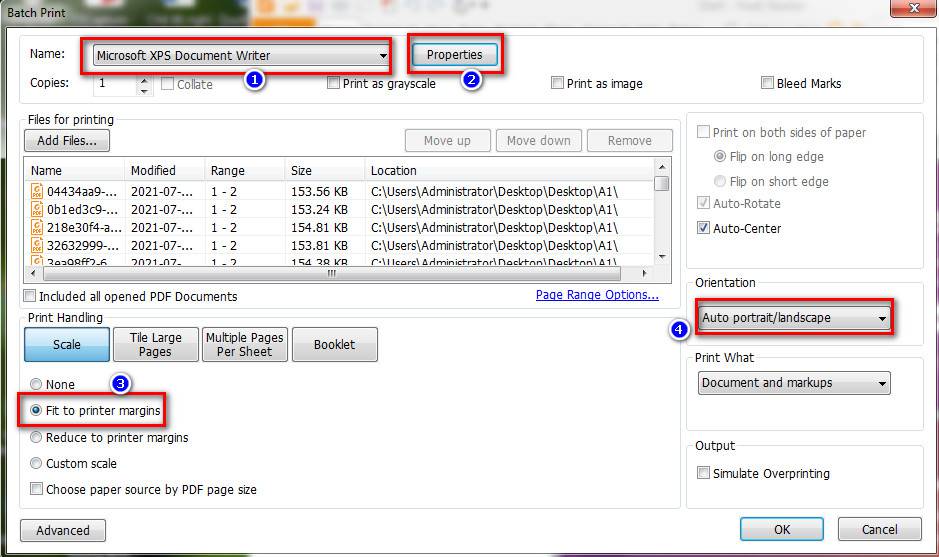Sort files by Name column header
The height and width of the screenshot is (557, 939).
(74, 171)
